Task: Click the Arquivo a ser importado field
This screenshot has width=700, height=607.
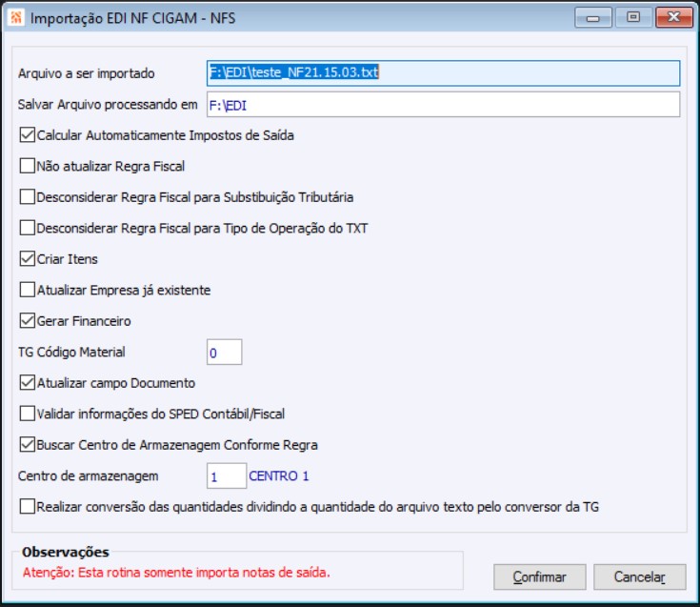Action: [x=443, y=73]
